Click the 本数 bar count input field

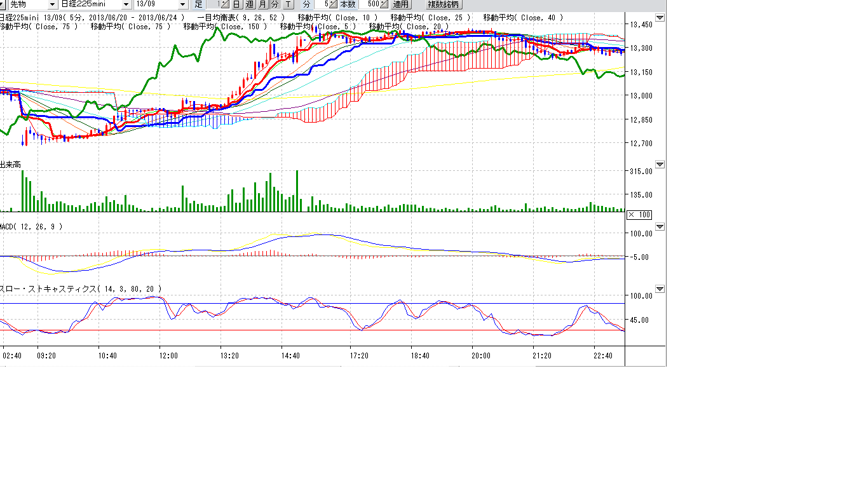368,4
